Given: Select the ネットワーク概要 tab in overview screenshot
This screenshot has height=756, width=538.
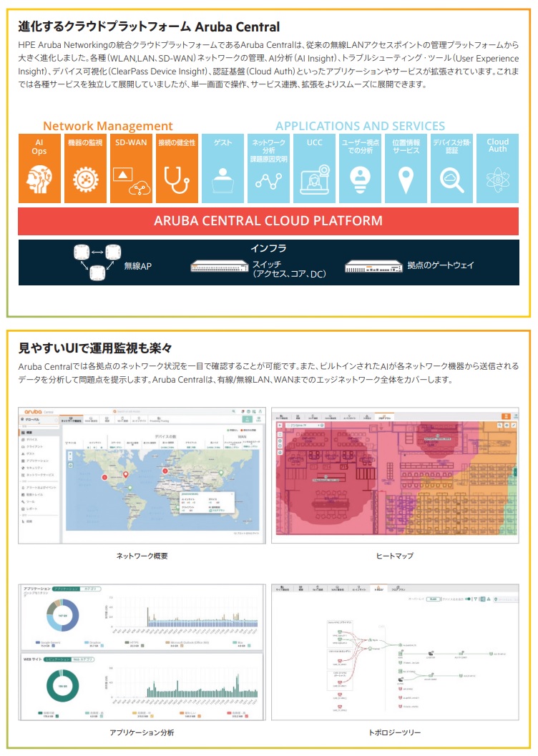Looking at the screenshot, I should [72, 419].
